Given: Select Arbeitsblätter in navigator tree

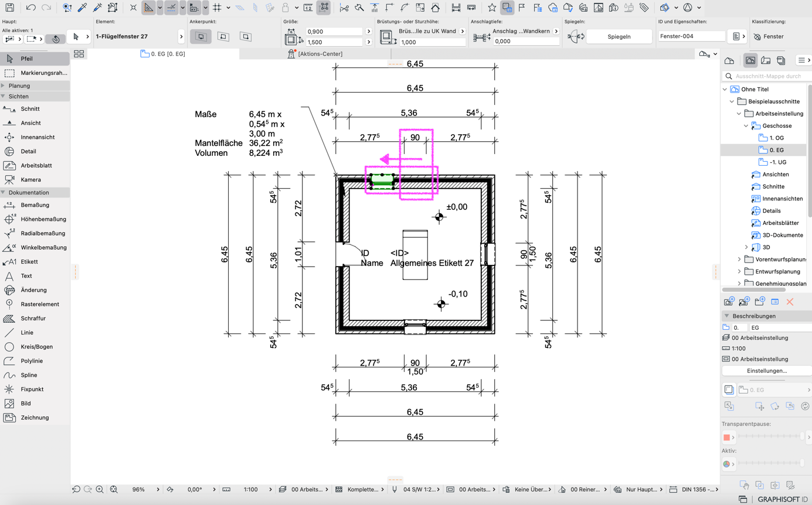Looking at the screenshot, I should [775, 223].
